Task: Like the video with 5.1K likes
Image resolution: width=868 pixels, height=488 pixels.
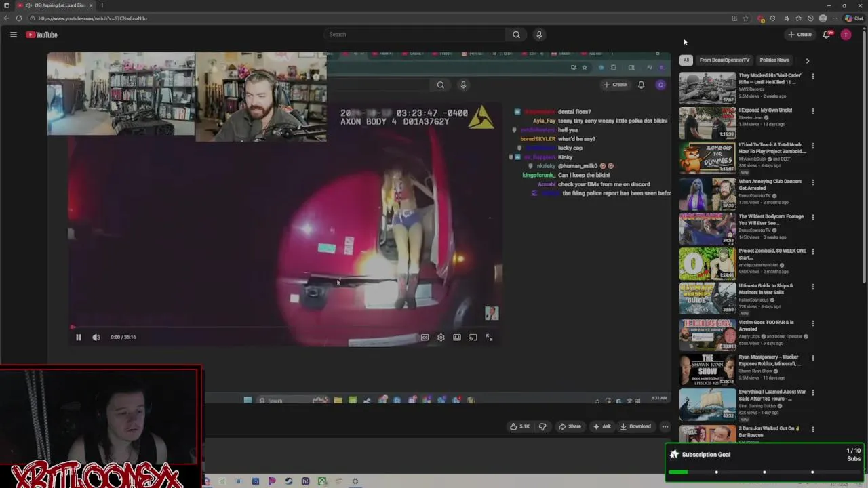Action: (520, 426)
